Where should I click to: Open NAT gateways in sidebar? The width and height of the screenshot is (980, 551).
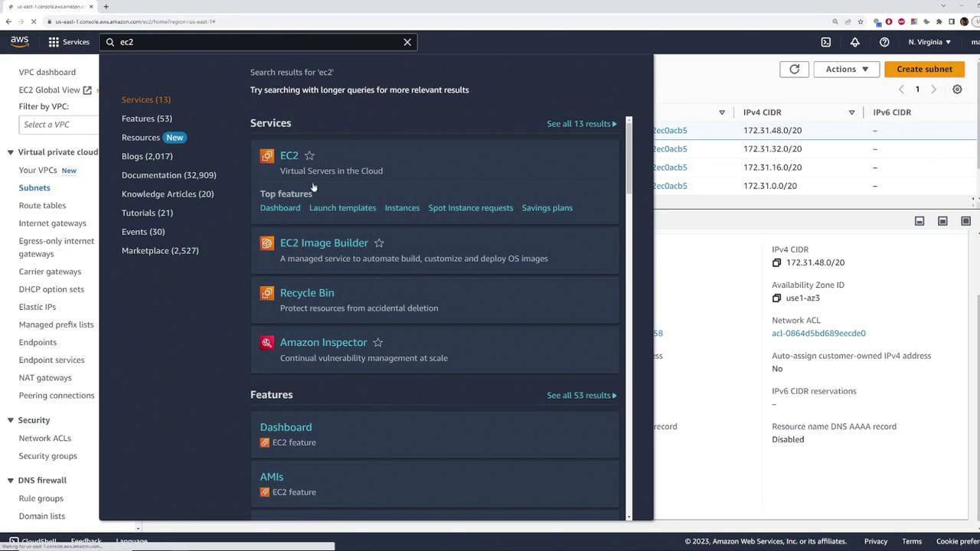(45, 378)
